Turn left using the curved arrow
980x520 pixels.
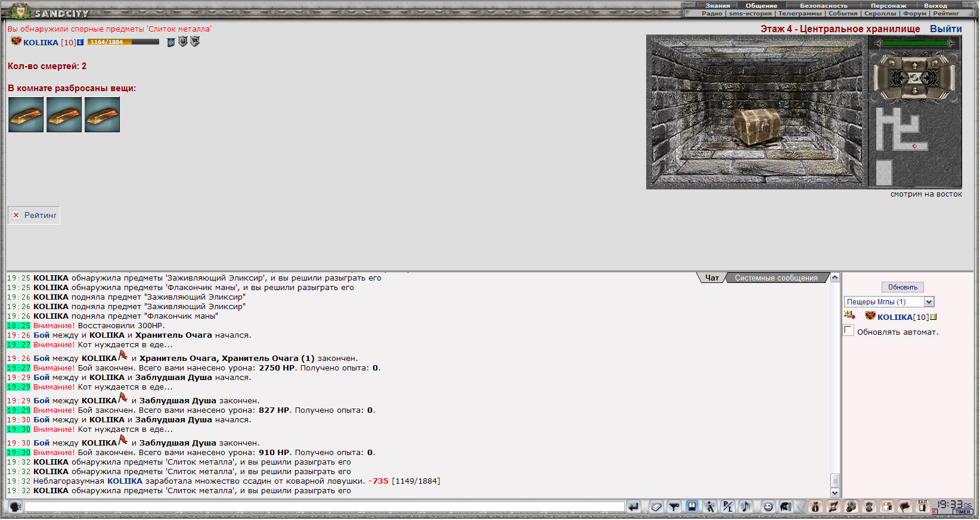[x=892, y=63]
